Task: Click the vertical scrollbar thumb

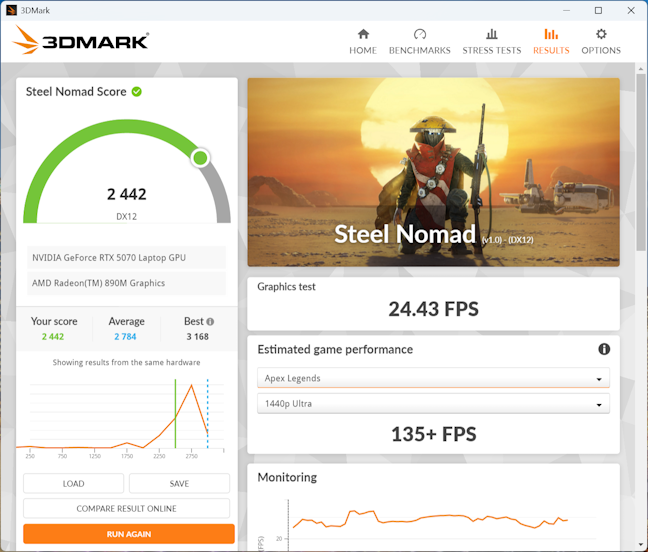Action: point(641,161)
